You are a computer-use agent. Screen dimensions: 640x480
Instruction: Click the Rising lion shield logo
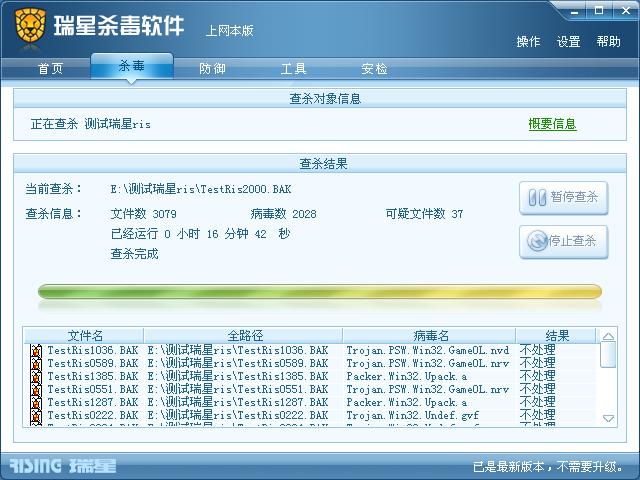coord(30,25)
